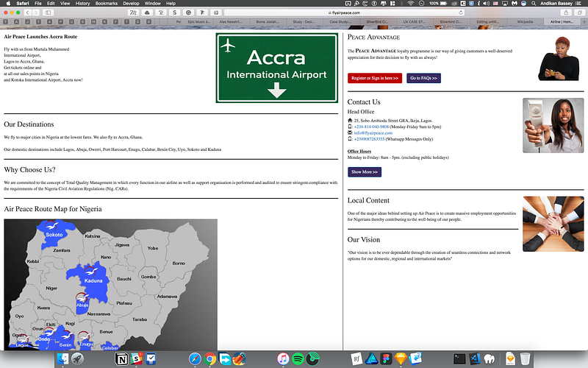The image size is (588, 368).
Task: Click the 'Why Choose Us?' heading
Action: click(29, 170)
